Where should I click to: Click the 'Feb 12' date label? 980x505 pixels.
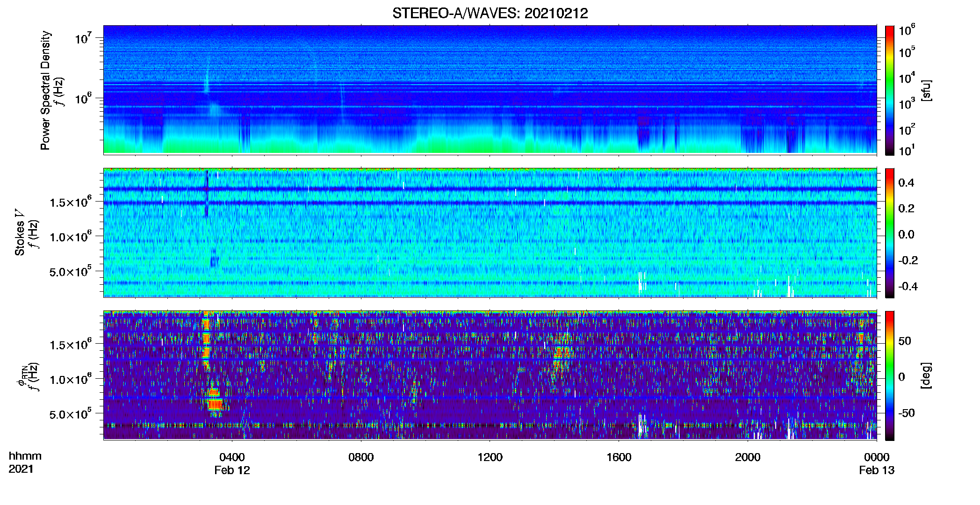(232, 470)
